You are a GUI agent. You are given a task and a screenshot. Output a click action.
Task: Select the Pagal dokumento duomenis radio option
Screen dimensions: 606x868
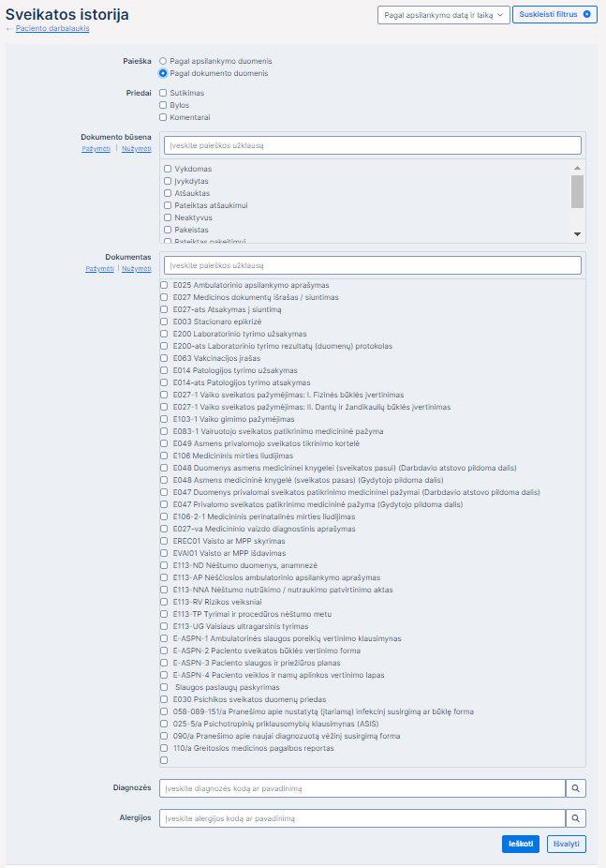pos(163,73)
